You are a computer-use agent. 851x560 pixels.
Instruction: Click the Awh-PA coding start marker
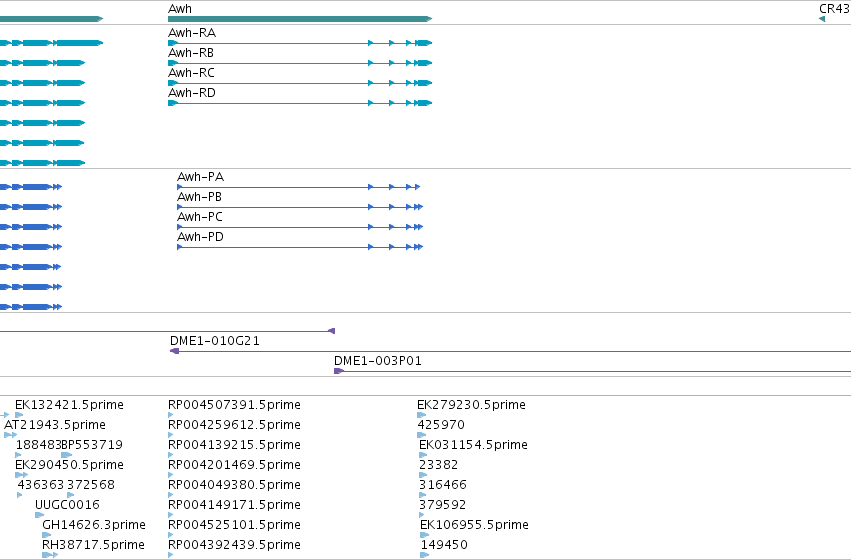click(180, 187)
